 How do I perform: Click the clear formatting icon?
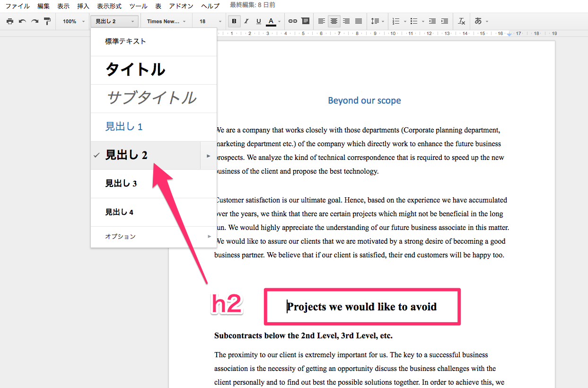point(462,21)
